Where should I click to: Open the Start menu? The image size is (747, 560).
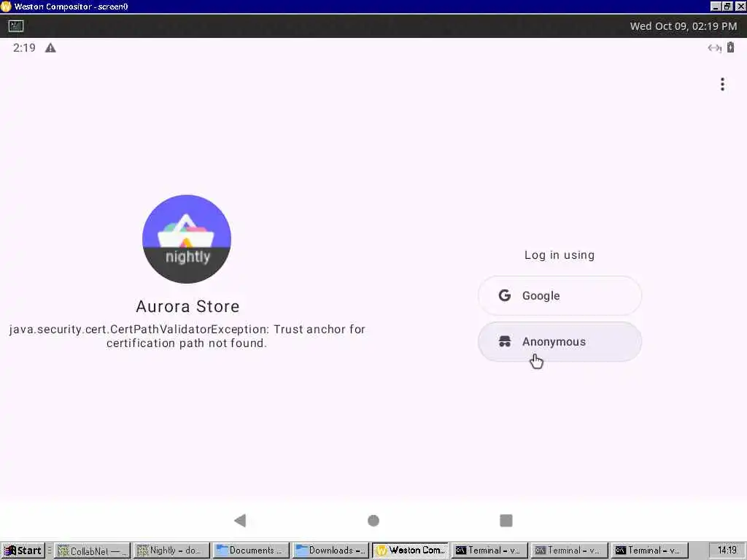click(x=23, y=551)
